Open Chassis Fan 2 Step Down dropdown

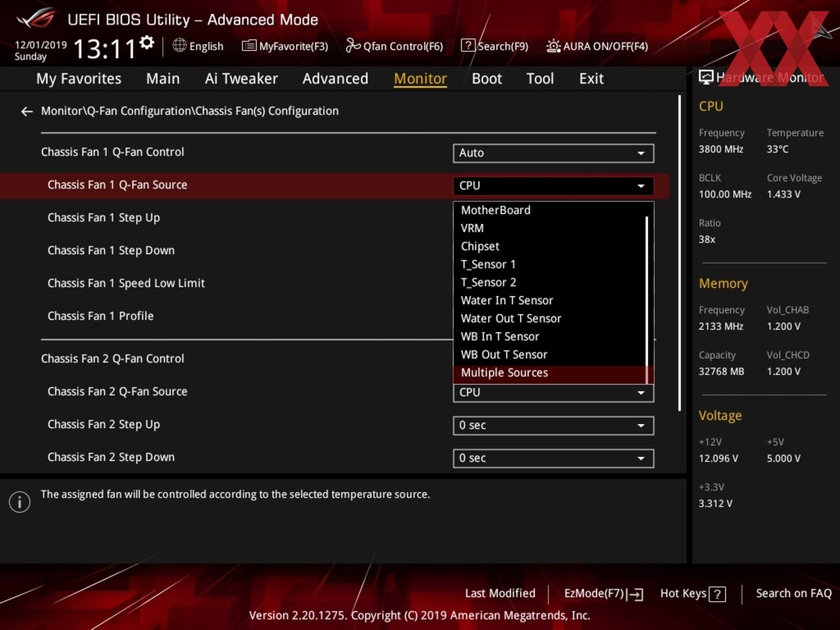(553, 458)
